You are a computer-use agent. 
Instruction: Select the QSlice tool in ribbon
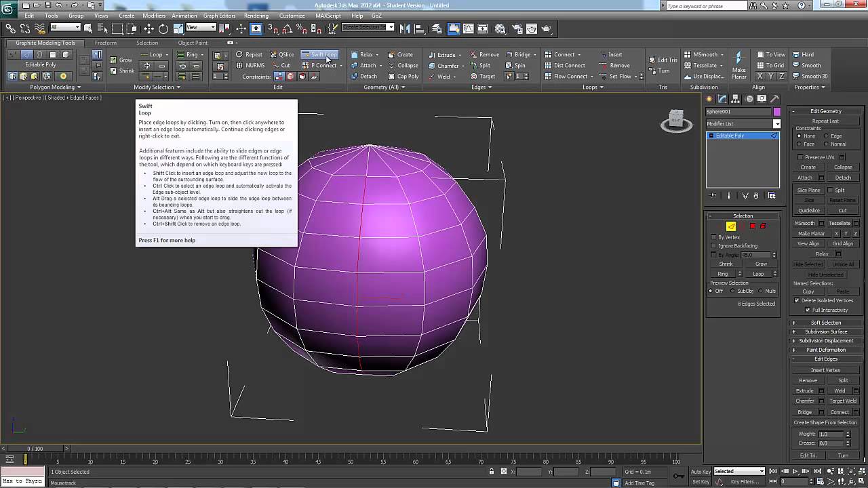(282, 55)
